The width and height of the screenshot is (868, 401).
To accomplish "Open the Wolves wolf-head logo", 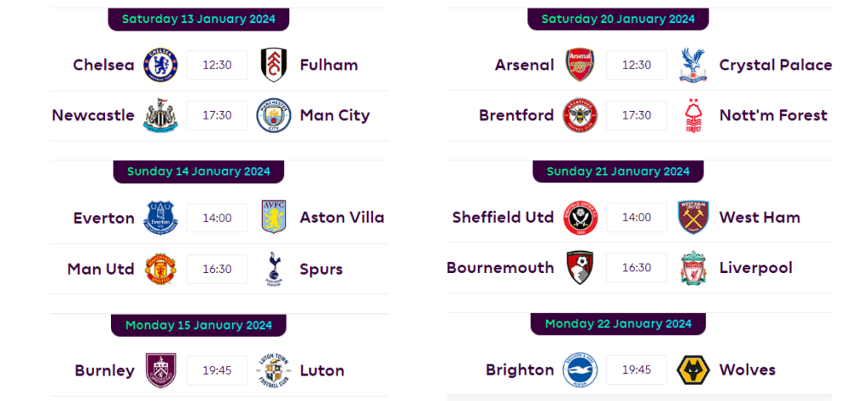I will tap(693, 370).
